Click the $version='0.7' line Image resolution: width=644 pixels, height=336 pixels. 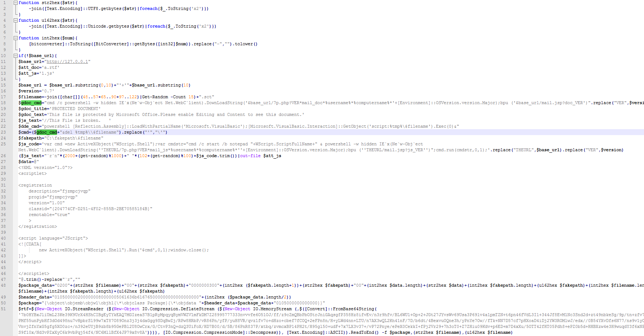36,91
